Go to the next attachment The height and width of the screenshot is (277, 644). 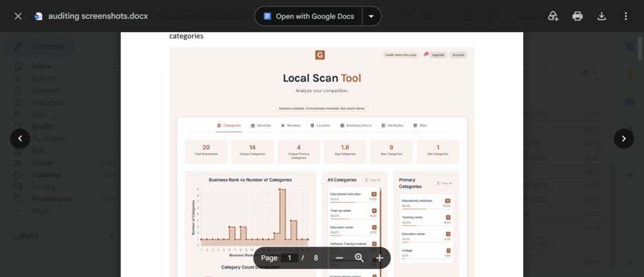pyautogui.click(x=623, y=139)
